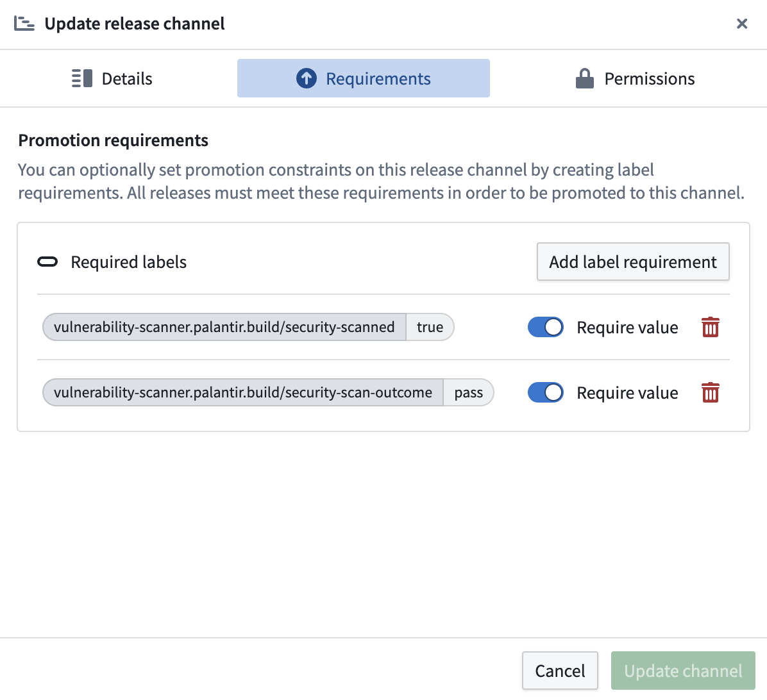Click Add label requirement button
Image resolution: width=767 pixels, height=700 pixels.
(x=633, y=262)
